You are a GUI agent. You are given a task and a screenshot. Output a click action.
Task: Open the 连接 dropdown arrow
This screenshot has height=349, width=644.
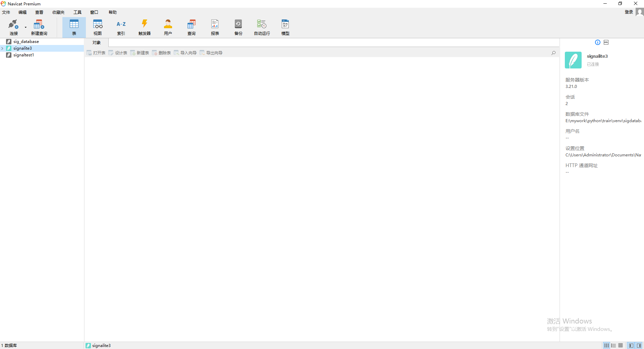(x=25, y=27)
